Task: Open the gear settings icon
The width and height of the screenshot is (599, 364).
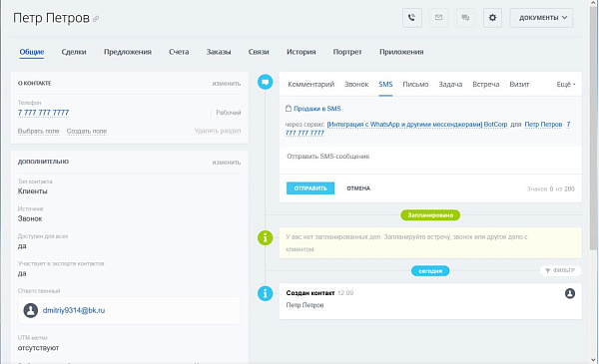Action: click(x=492, y=18)
